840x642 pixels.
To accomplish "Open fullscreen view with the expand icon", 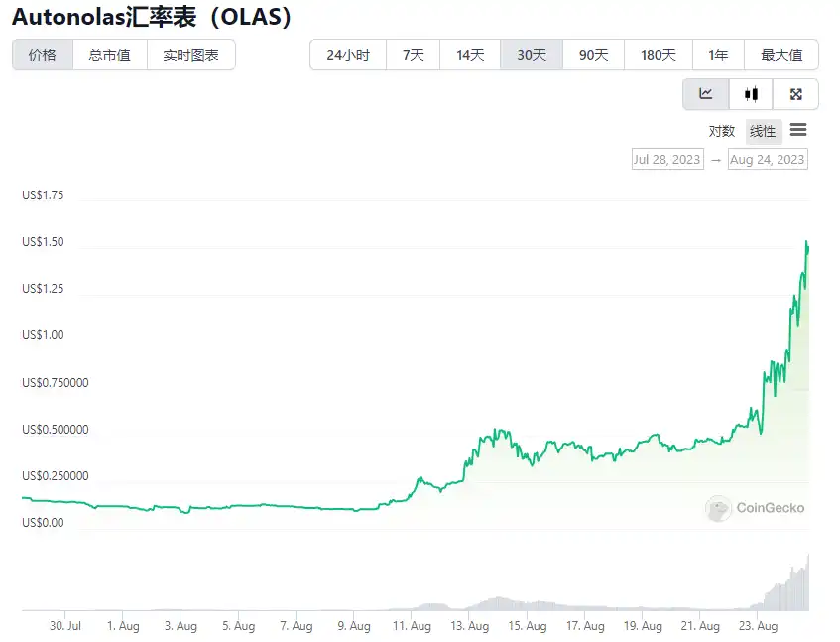I will tap(795, 93).
